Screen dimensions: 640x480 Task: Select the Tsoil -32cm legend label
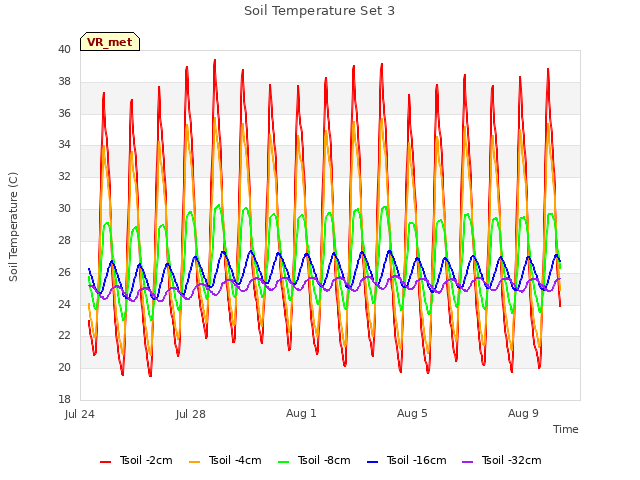(x=511, y=460)
